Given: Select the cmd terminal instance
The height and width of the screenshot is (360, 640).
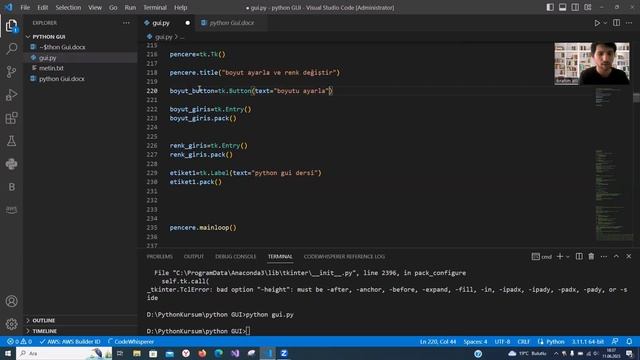Looking at the screenshot, I should (x=542, y=256).
